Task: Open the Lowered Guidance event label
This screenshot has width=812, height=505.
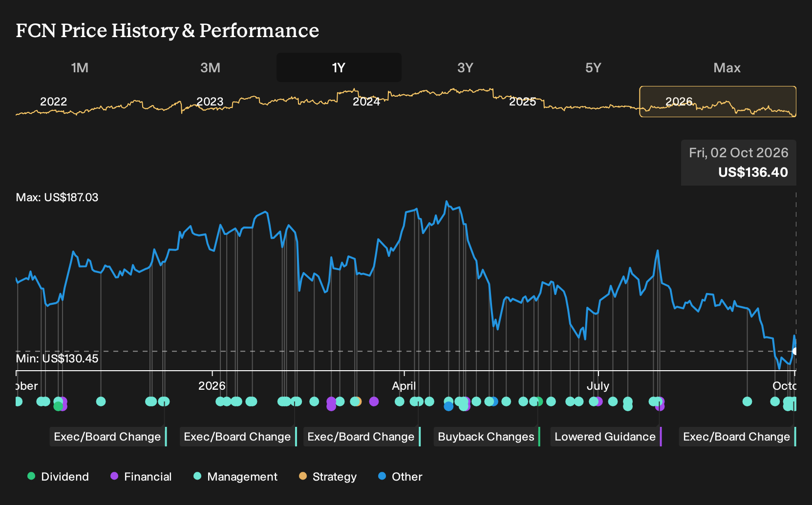Action: pyautogui.click(x=606, y=437)
